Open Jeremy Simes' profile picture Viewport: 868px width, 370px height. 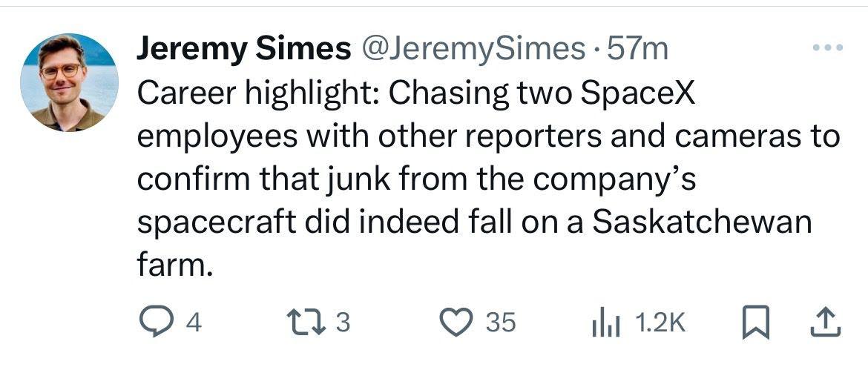[69, 82]
